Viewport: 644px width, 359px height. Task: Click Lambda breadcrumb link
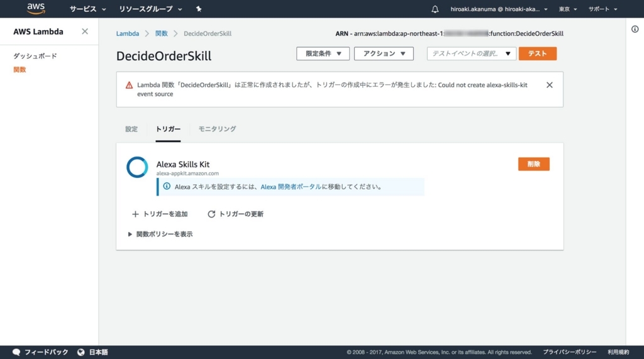point(127,34)
